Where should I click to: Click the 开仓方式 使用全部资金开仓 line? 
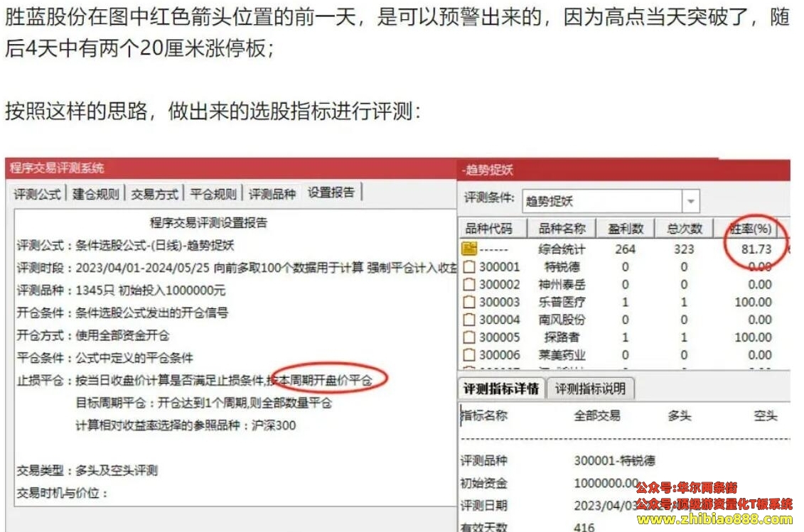pos(93,336)
